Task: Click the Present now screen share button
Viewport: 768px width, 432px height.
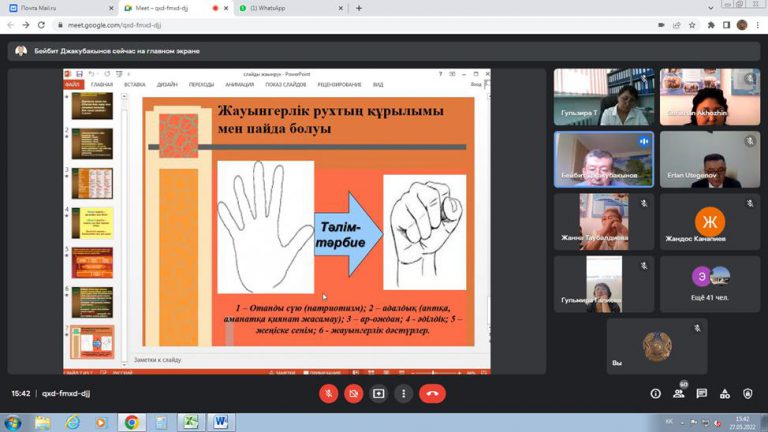Action: click(379, 393)
